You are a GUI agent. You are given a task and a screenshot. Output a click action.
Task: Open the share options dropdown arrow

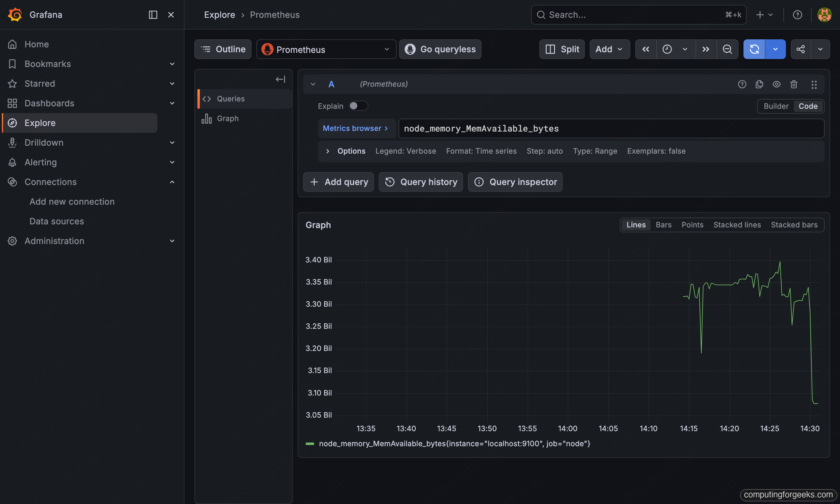click(820, 49)
